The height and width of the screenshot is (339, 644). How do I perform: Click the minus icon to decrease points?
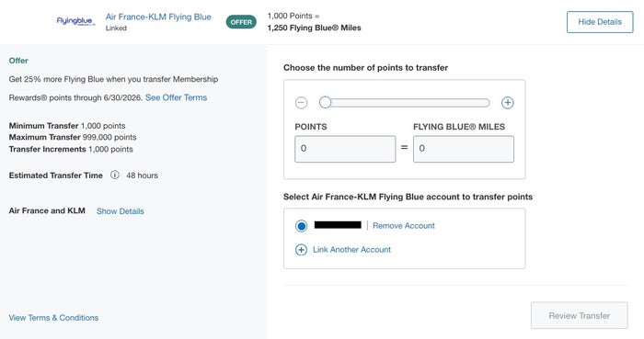(x=301, y=103)
